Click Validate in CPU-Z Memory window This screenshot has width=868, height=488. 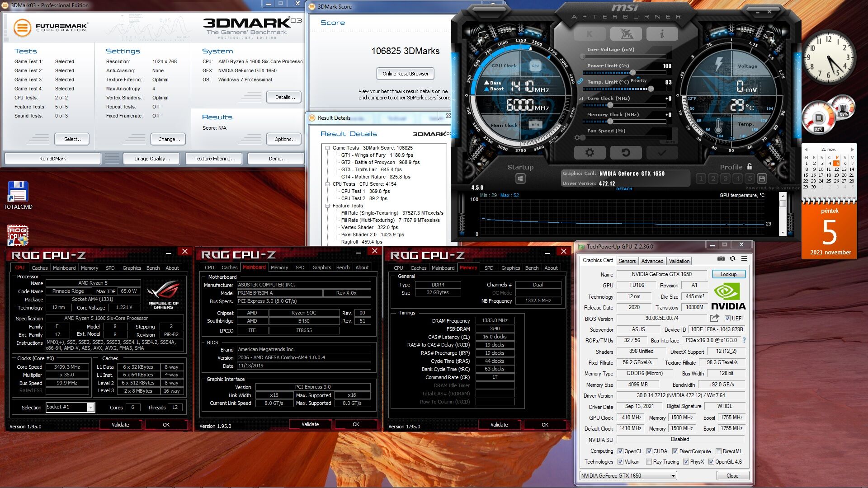(499, 425)
